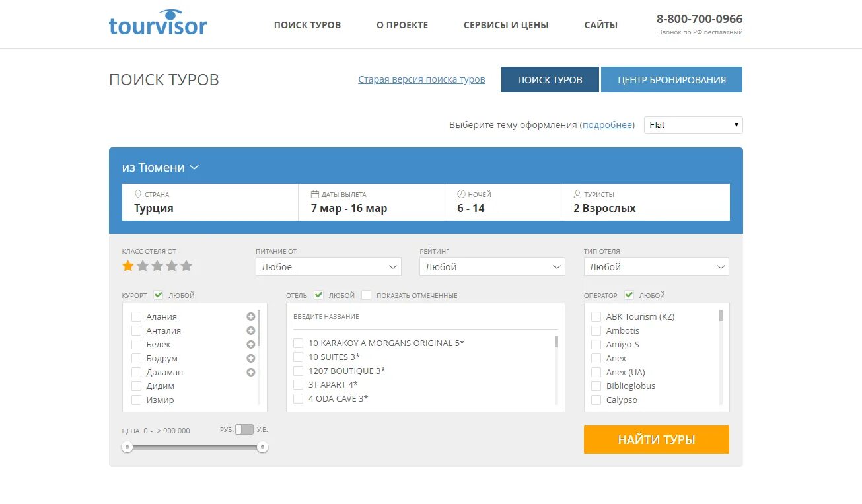Toggle Курорт Любой checkbox
Screen dimensions: 862x504
coord(159,295)
